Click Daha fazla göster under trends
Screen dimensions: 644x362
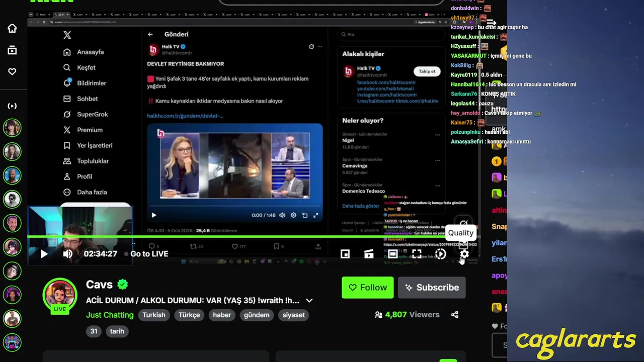tap(361, 206)
